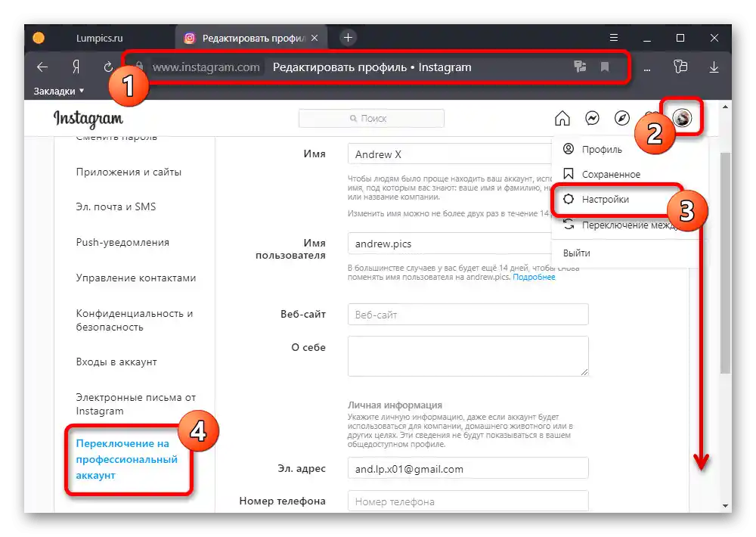Click the Номер телефона input field
Viewport: 756px width, 537px height.
(468, 501)
